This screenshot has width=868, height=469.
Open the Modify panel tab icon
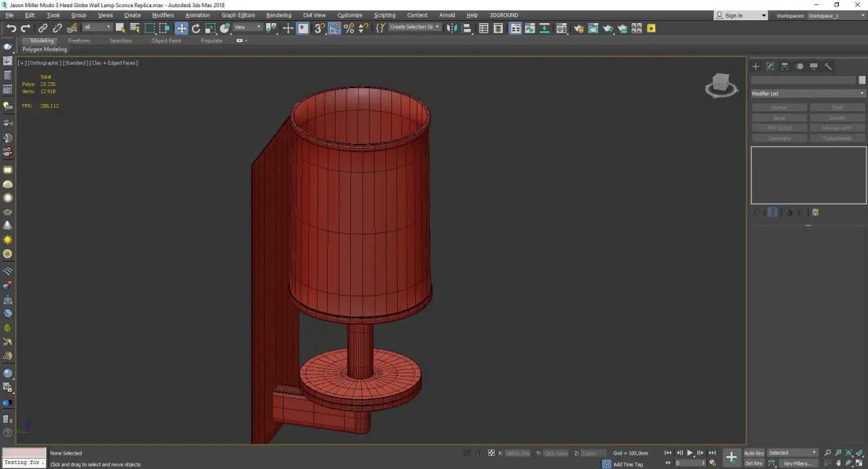click(x=770, y=66)
